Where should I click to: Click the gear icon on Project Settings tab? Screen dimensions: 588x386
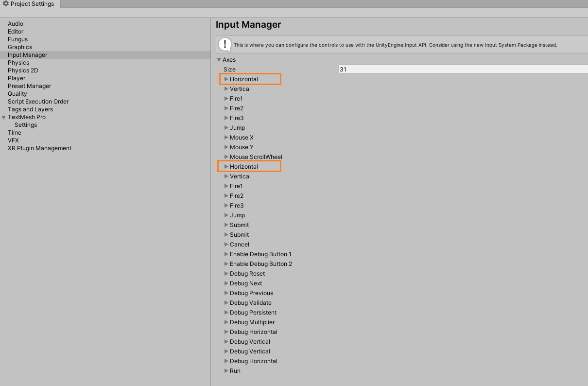(x=5, y=4)
